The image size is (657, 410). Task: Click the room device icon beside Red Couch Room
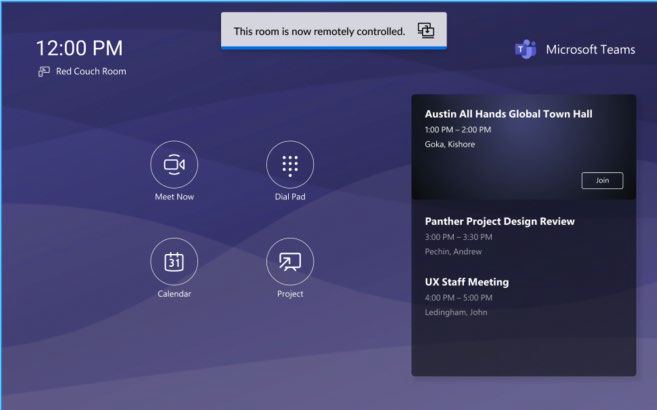pos(44,72)
